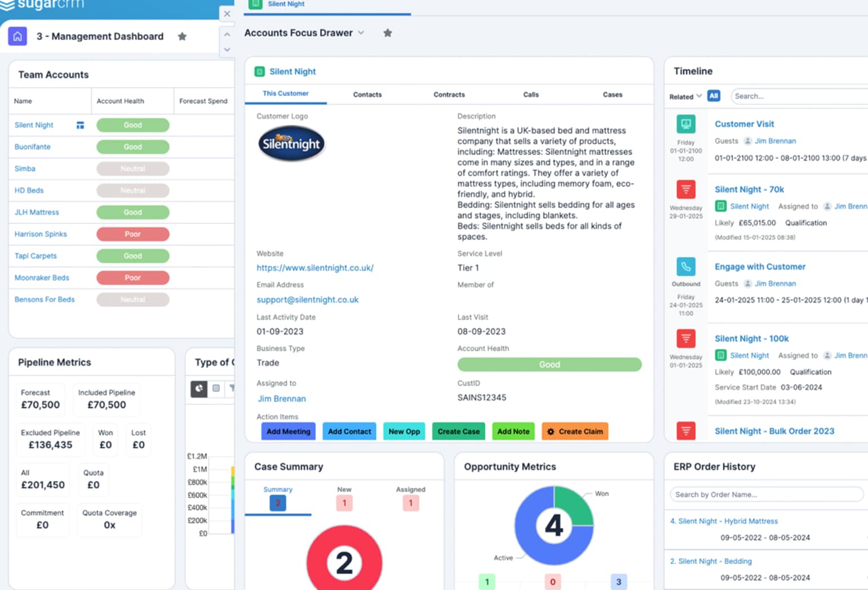The image size is (868, 590).
Task: Click the blue 3 count under Opportunity Metrics
Action: pos(618,582)
